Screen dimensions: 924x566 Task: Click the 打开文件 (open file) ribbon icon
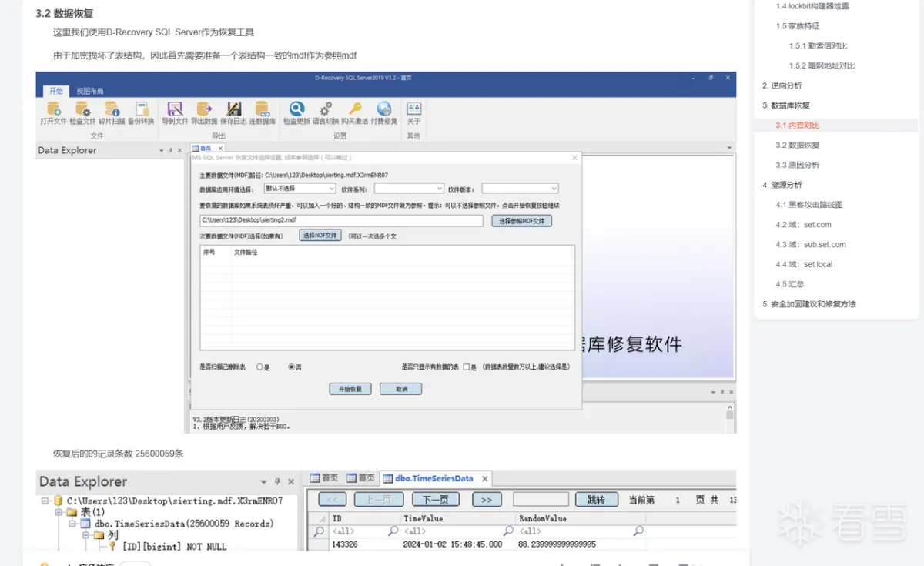coord(54,109)
